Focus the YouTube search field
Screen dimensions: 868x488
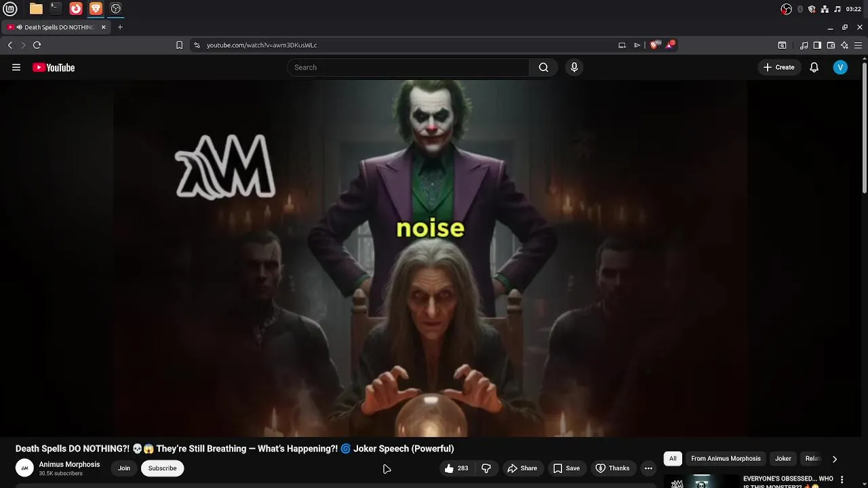click(408, 67)
